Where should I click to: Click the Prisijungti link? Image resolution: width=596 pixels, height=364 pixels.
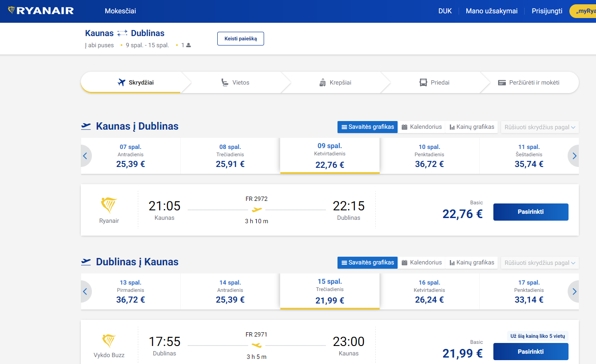(x=547, y=11)
